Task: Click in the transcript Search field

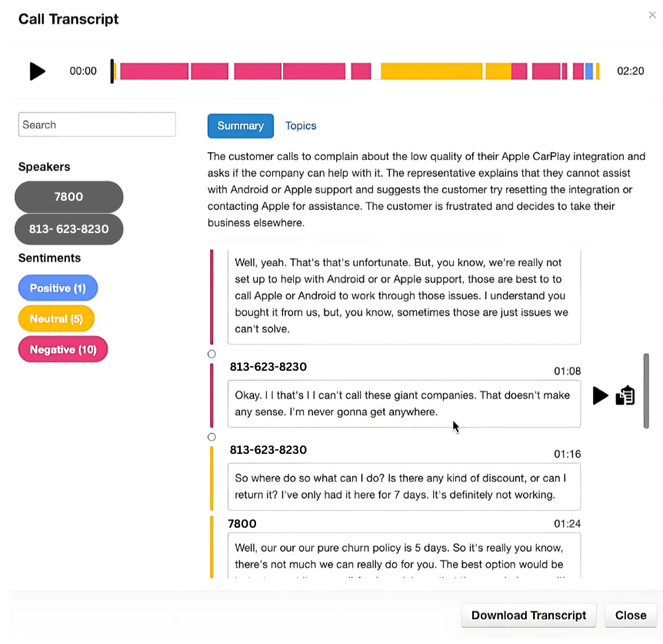Action: pyautogui.click(x=97, y=125)
